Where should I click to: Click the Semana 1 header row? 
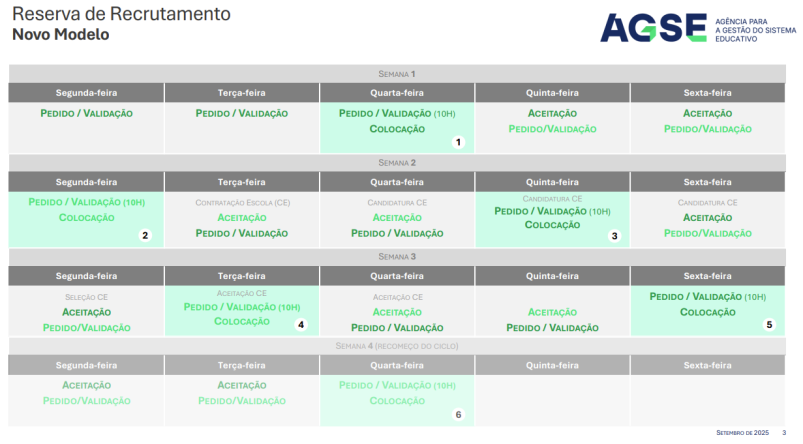tap(397, 74)
